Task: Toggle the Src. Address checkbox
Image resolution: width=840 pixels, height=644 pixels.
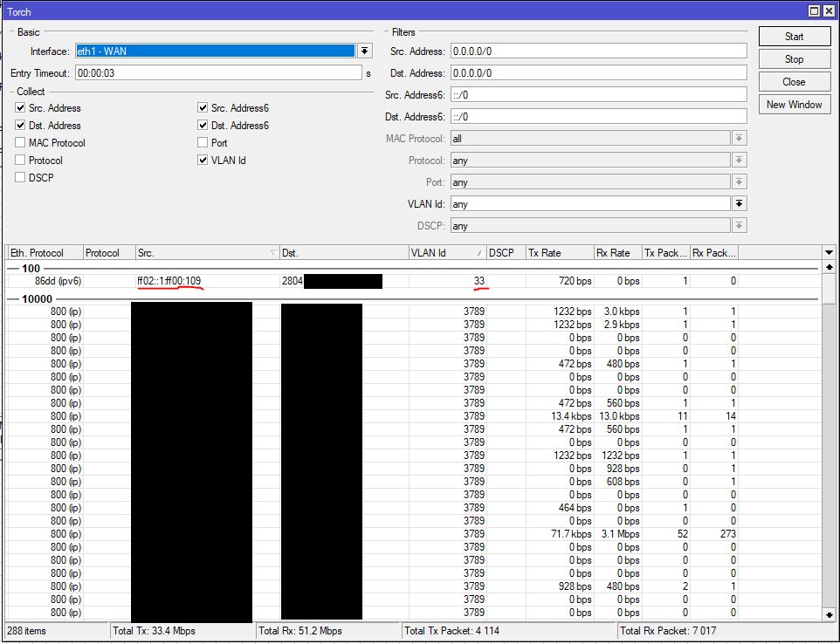Action: pos(20,107)
